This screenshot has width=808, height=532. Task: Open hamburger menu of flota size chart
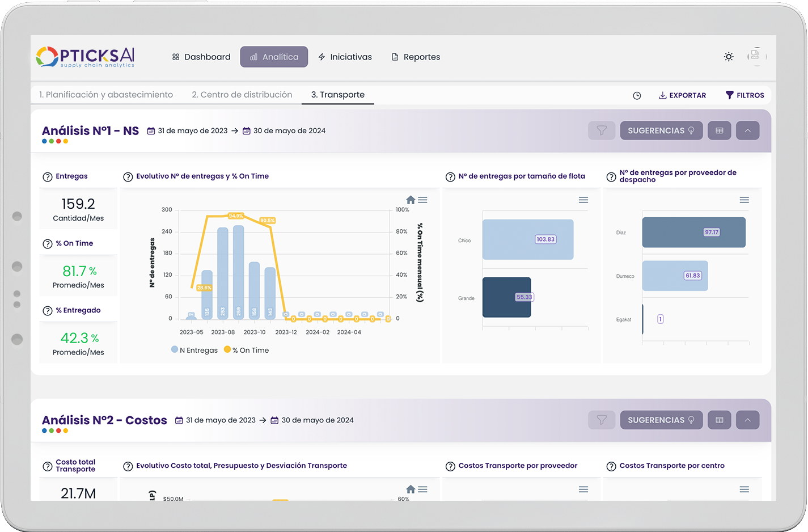(583, 200)
